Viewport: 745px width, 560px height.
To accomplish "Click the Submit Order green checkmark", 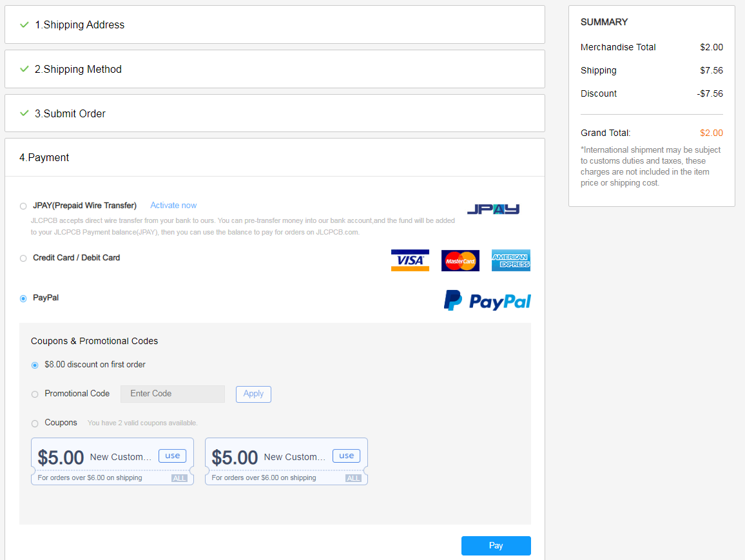I will (24, 113).
